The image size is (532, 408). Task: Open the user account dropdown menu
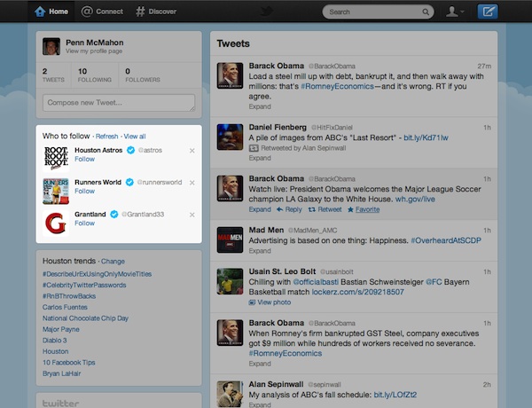point(458,12)
